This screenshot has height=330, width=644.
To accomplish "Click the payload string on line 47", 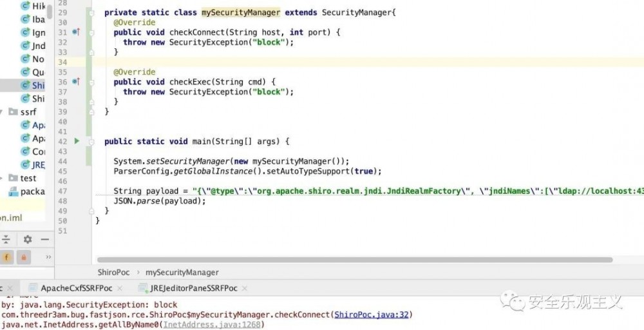I will click(418, 191).
